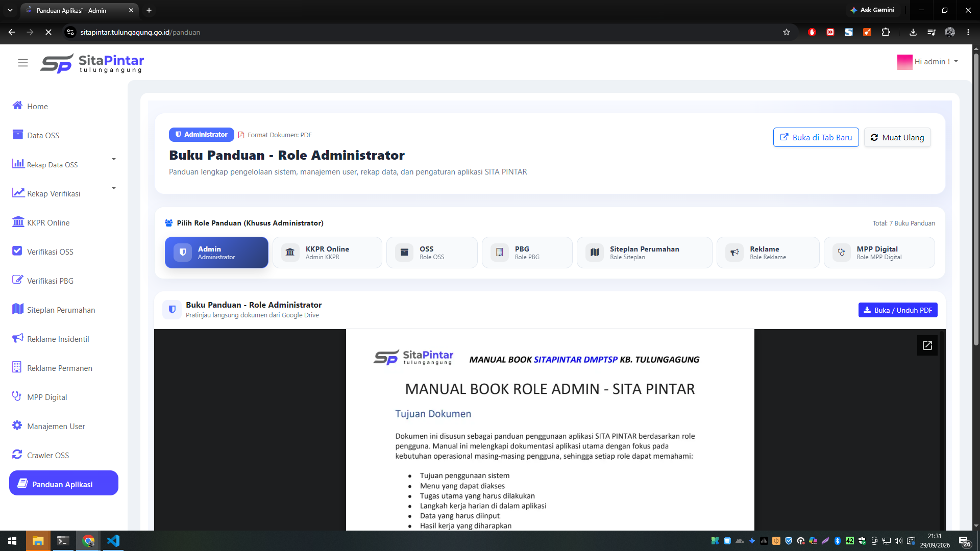Bookmark this page with the star
This screenshot has height=551, width=980.
point(787,32)
